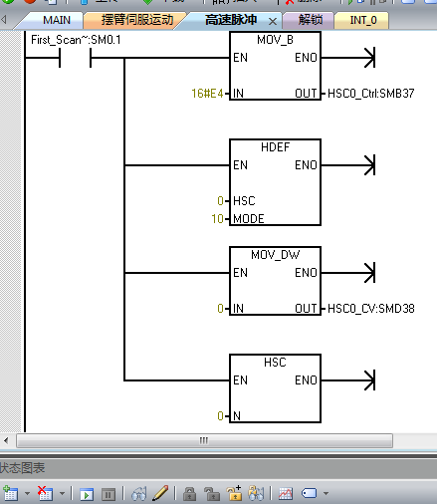Screen dimensions: 437x504
Task: Click the symbol tag icon
Action: (309, 493)
